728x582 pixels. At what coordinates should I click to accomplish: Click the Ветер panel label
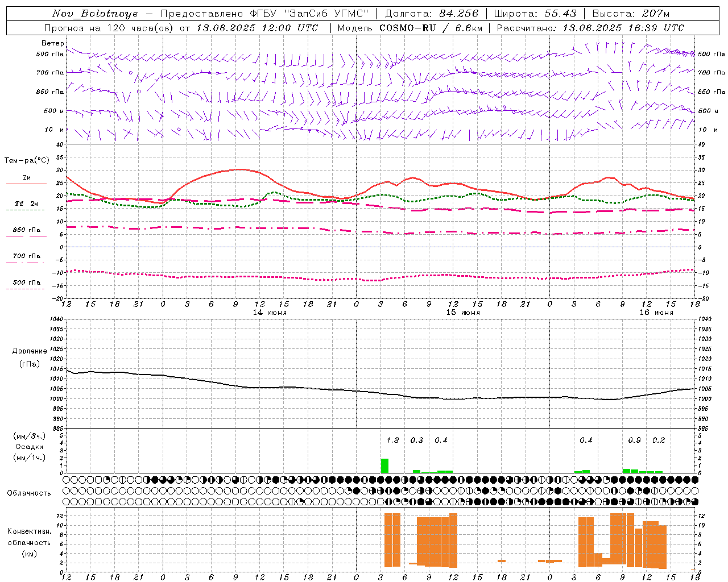click(52, 43)
